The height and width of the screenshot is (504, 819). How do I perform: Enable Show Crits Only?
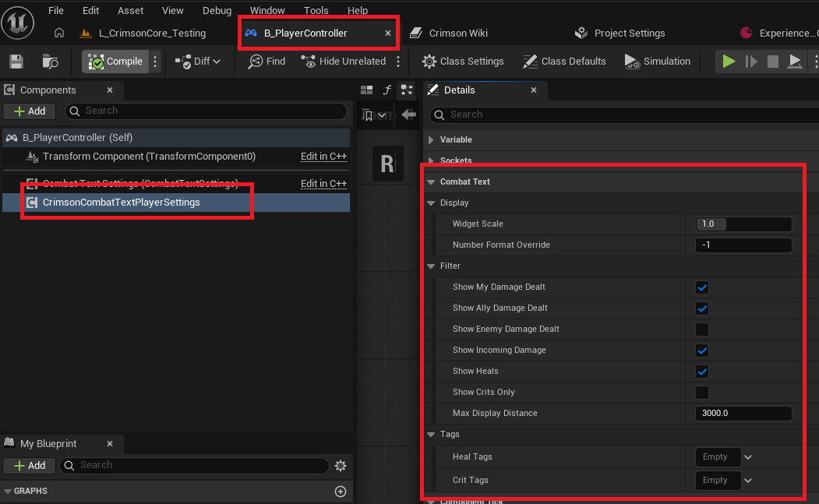click(x=702, y=393)
